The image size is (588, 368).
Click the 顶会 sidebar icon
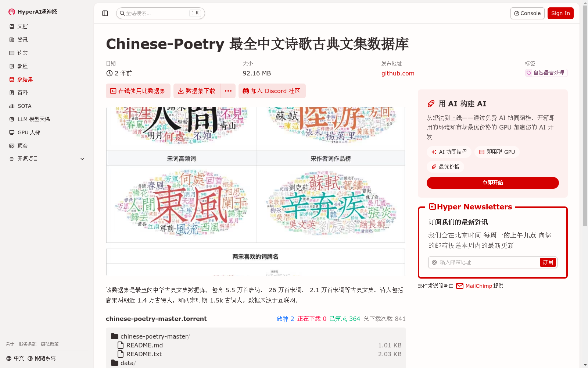tap(12, 145)
